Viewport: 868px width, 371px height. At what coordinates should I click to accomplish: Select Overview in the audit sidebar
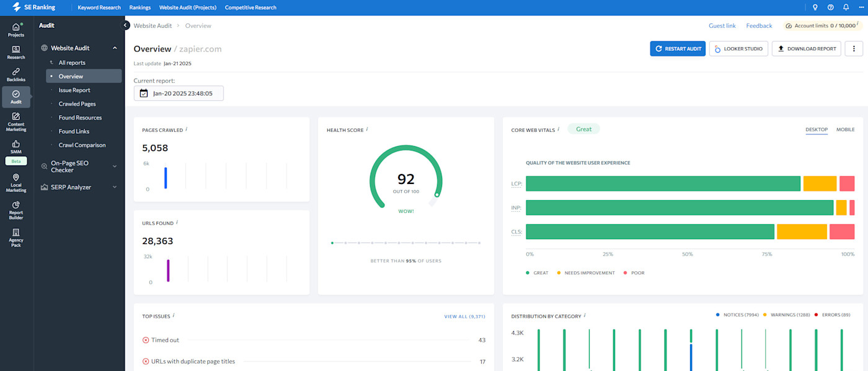[84, 76]
